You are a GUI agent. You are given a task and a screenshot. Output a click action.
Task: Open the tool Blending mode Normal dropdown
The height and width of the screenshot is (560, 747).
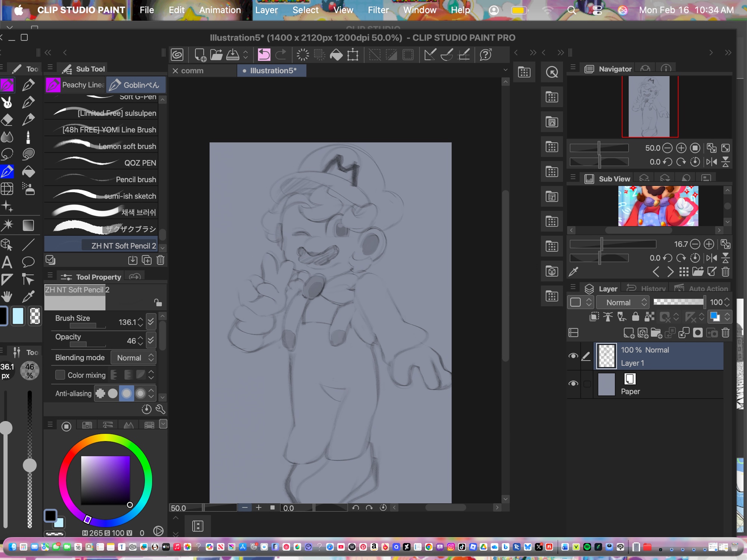(x=134, y=358)
